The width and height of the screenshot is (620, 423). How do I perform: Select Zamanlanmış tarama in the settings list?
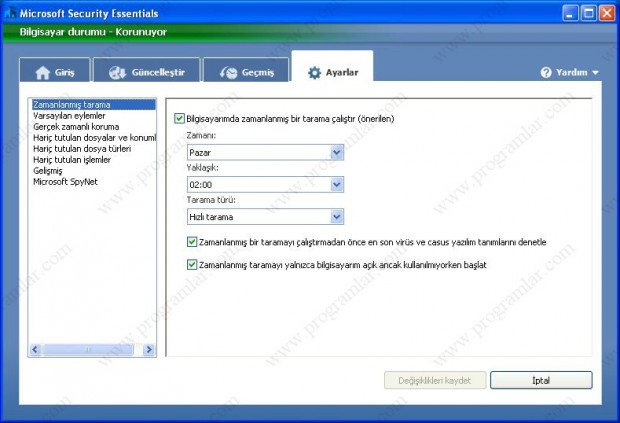(x=94, y=105)
